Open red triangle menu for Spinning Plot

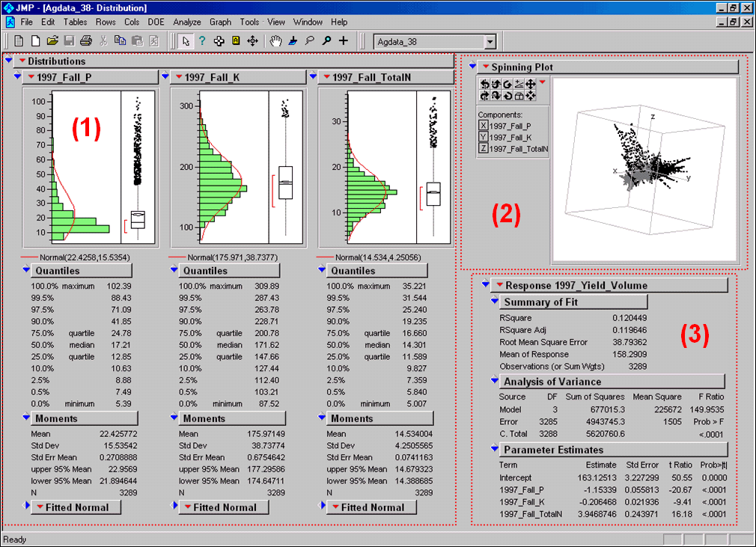(486, 67)
